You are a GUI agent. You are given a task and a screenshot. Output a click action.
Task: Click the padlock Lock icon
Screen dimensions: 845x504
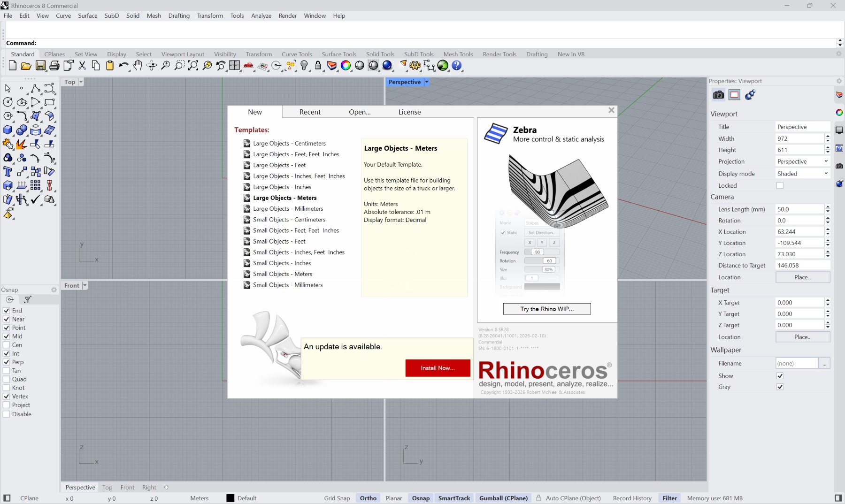pyautogui.click(x=318, y=66)
